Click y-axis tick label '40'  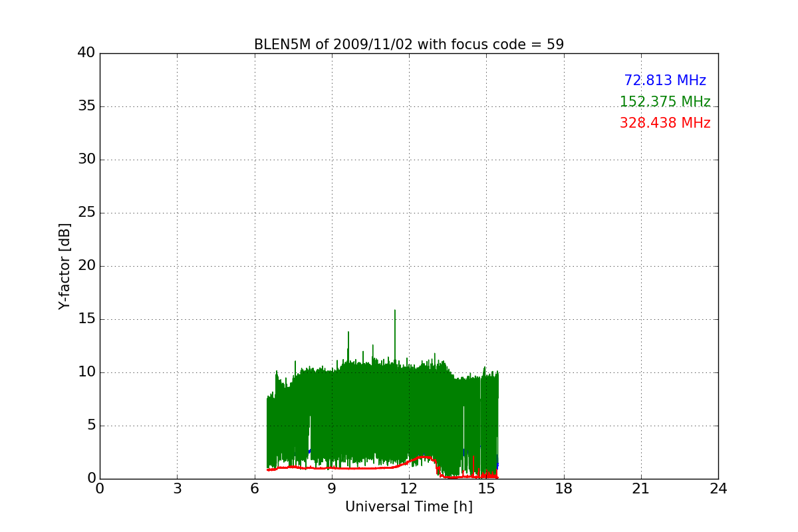86,53
